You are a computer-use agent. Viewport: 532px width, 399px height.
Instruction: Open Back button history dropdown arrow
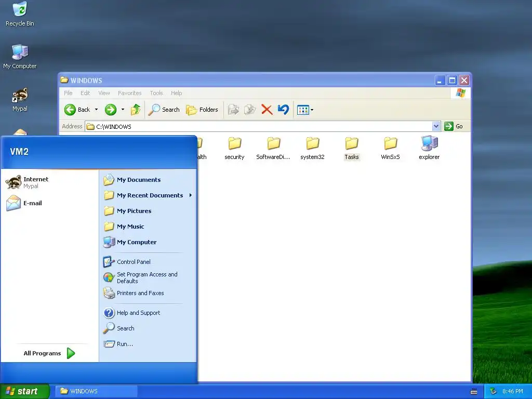click(96, 110)
